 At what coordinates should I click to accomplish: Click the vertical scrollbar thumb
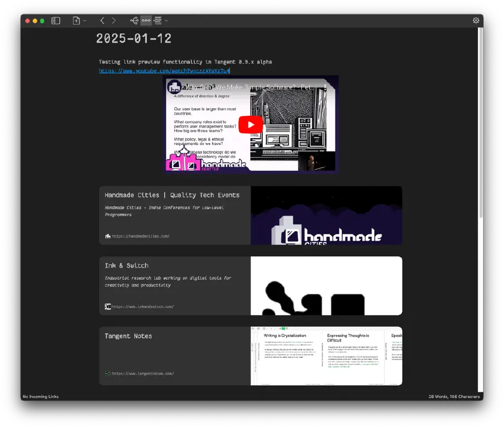[481, 122]
